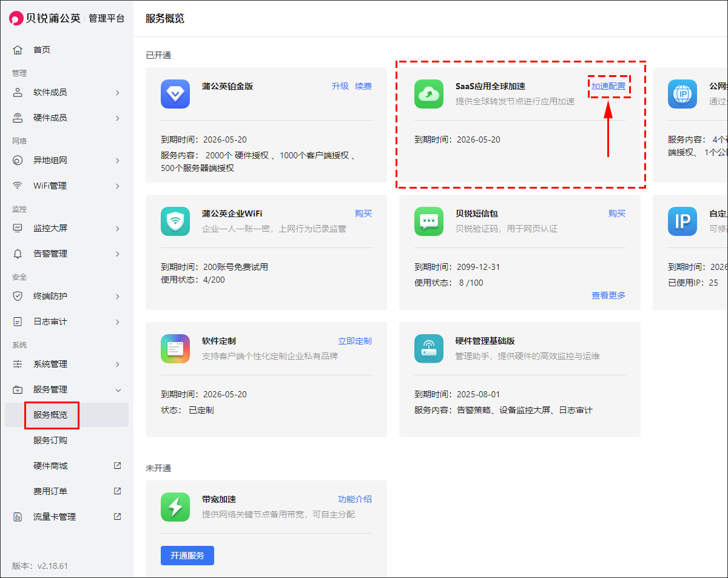Click the 首页 home icon
Screen dimensions: 728x578
18,50
